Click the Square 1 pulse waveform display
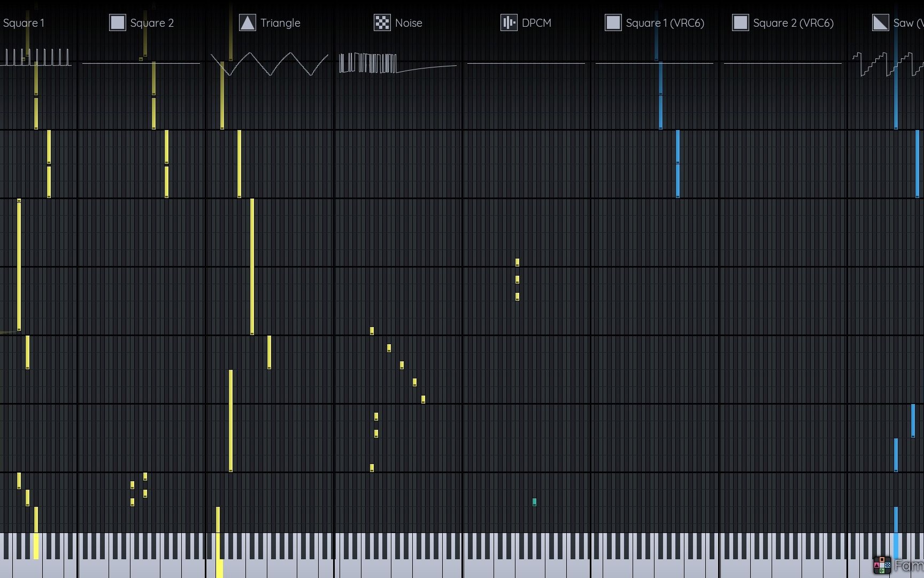Image resolution: width=924 pixels, height=578 pixels. click(x=35, y=57)
